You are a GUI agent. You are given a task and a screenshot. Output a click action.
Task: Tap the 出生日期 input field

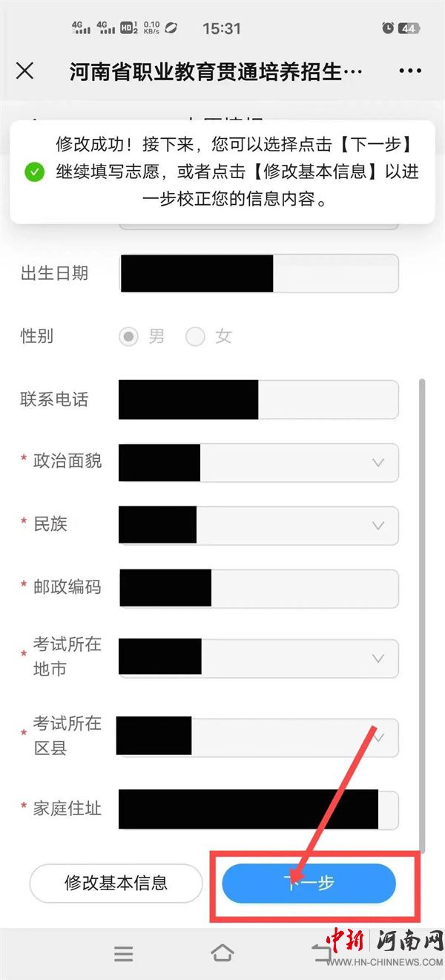(335, 273)
